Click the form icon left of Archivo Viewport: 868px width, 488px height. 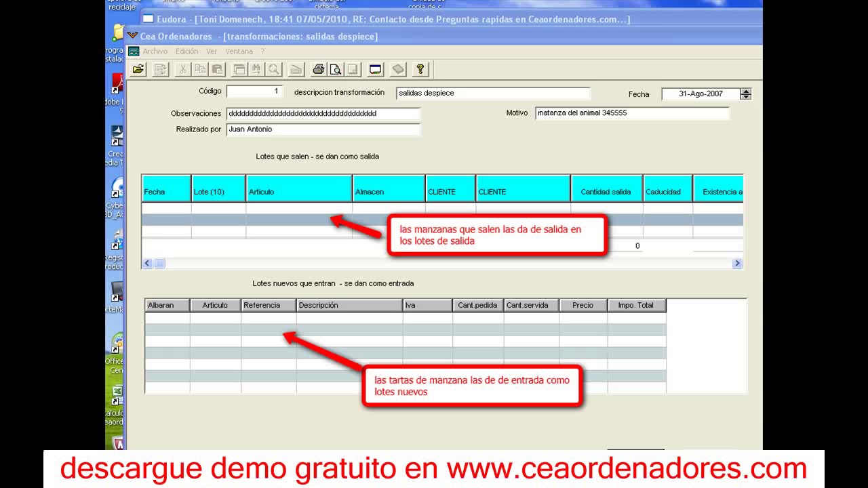(134, 52)
